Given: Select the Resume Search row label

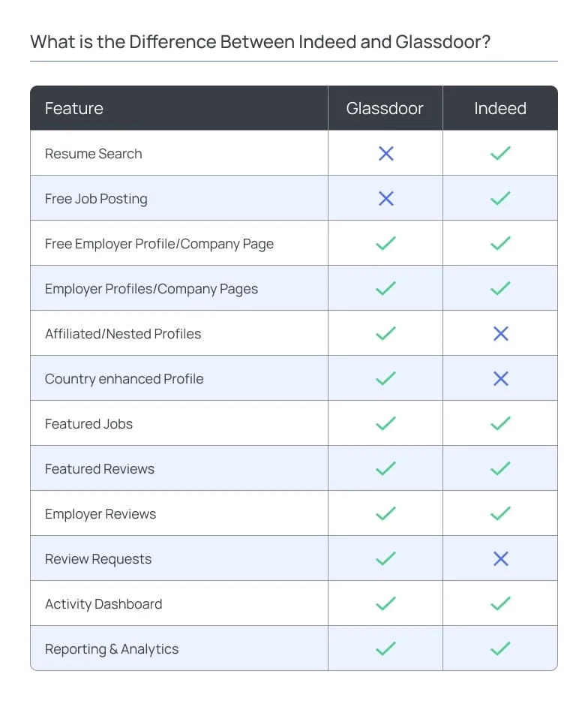Looking at the screenshot, I should [x=94, y=154].
